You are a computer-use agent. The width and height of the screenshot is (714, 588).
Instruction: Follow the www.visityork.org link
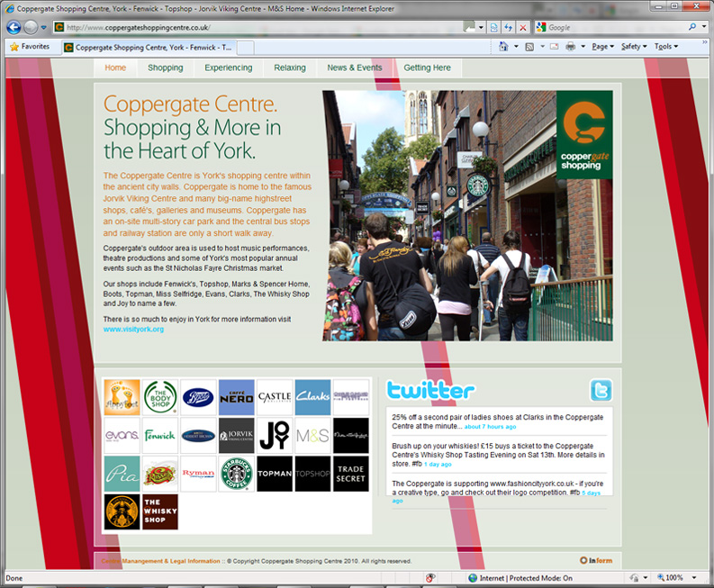tap(133, 330)
